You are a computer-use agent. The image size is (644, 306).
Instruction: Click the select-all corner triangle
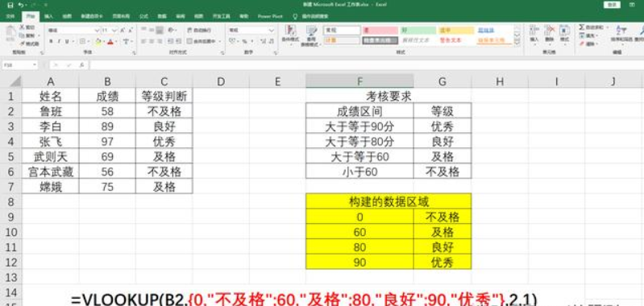click(x=15, y=81)
